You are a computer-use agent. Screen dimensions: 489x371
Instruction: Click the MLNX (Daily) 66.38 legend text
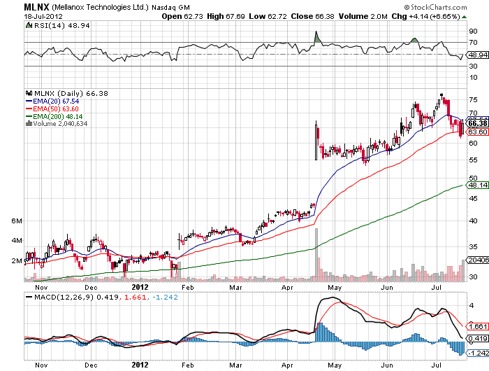[71, 93]
